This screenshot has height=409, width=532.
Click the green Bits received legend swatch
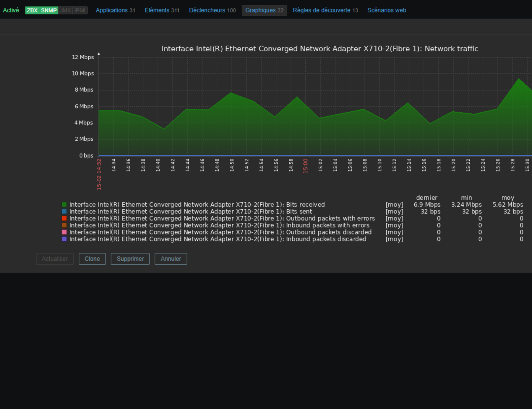tap(64, 205)
